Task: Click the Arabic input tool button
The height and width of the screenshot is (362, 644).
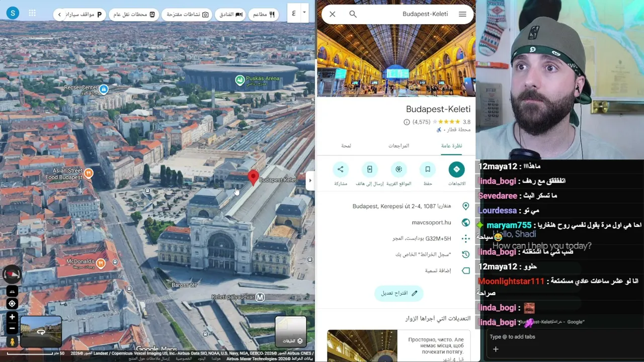Action: 293,13
